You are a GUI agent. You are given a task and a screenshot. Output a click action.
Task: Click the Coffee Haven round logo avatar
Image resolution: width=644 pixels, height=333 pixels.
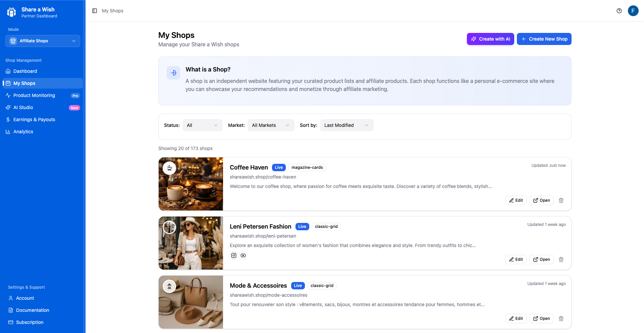coord(169,168)
